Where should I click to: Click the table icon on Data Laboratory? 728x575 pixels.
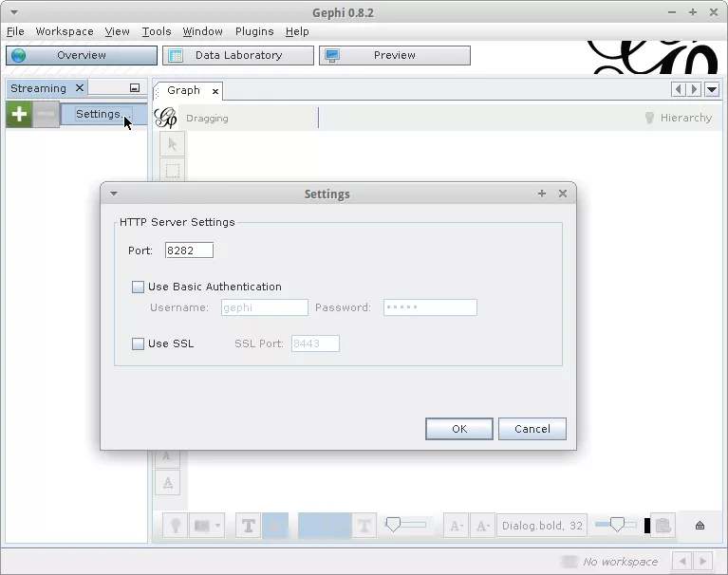pos(176,55)
